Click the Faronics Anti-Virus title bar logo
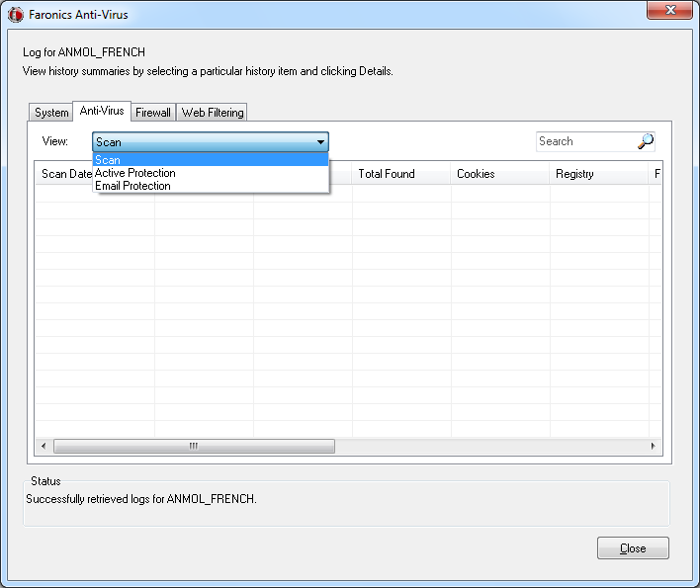 point(16,15)
